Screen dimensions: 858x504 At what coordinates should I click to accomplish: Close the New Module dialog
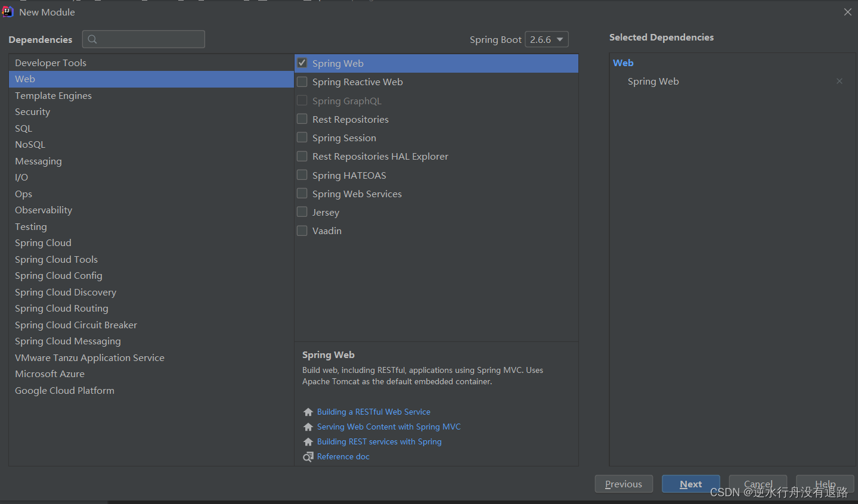click(x=848, y=12)
